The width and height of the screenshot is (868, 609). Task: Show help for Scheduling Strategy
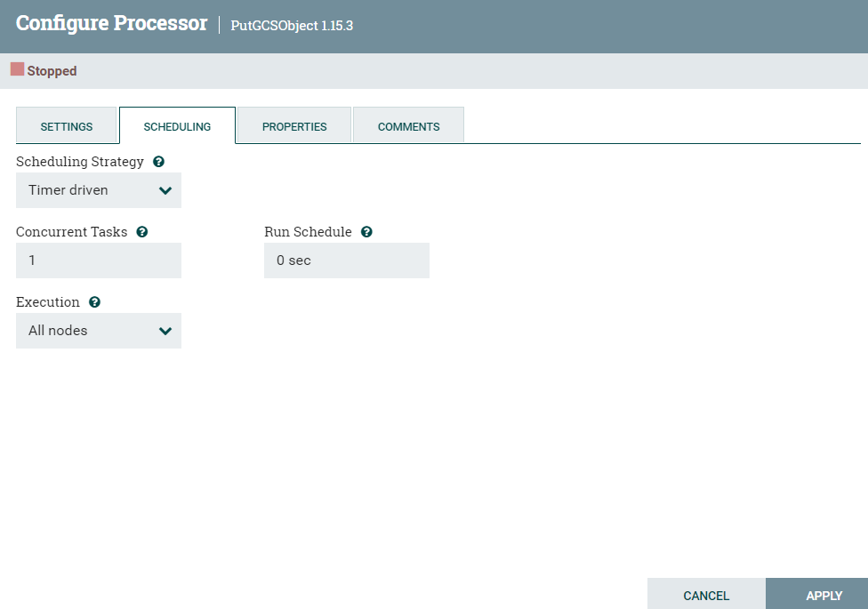click(158, 162)
